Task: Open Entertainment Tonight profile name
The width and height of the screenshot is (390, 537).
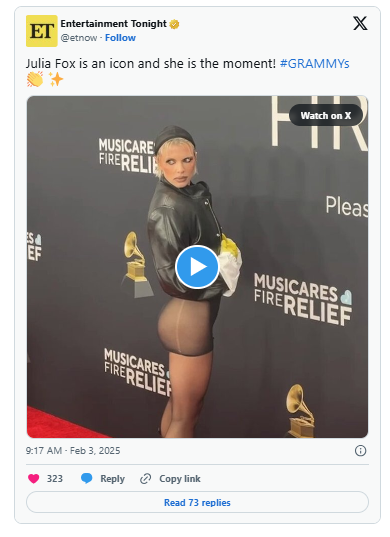Action: point(114,24)
